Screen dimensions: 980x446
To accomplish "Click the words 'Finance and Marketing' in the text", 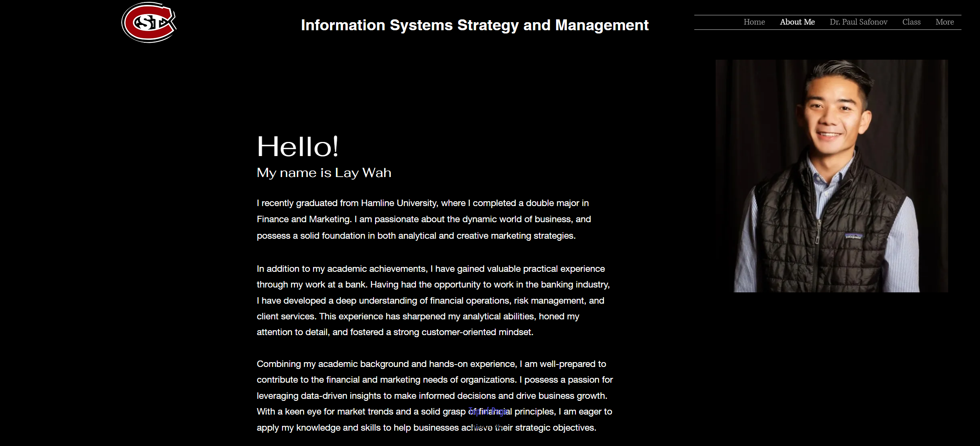I will (x=303, y=219).
